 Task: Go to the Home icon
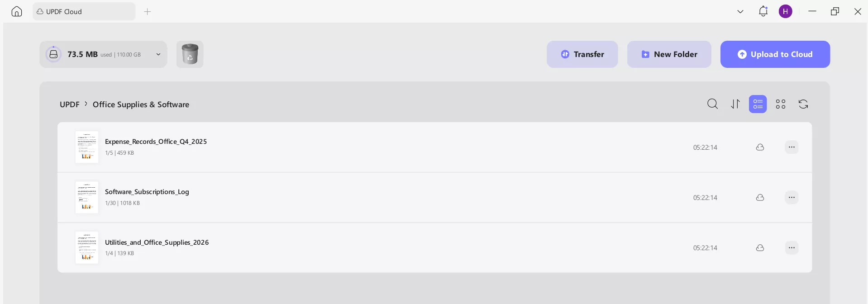pos(17,11)
